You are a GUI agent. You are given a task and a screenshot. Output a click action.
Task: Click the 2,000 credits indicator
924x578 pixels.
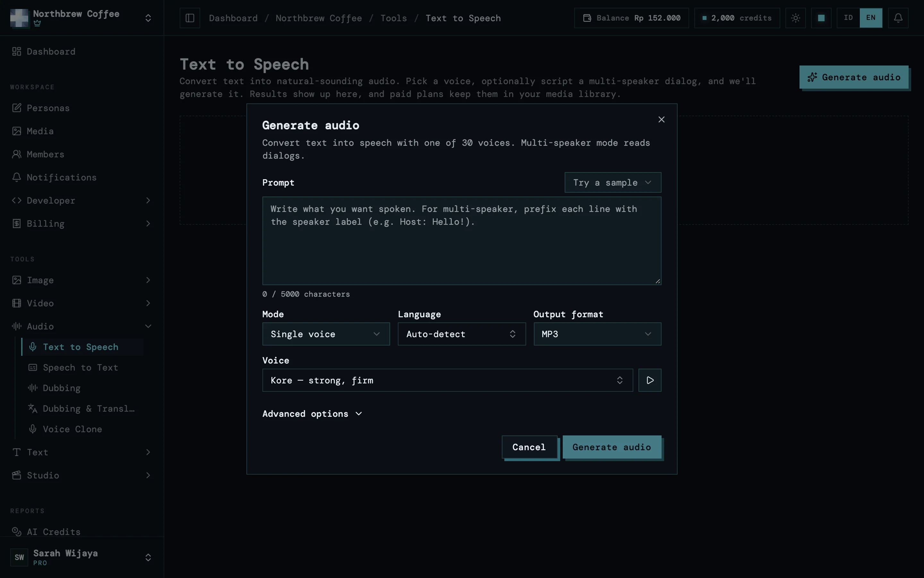coord(737,18)
